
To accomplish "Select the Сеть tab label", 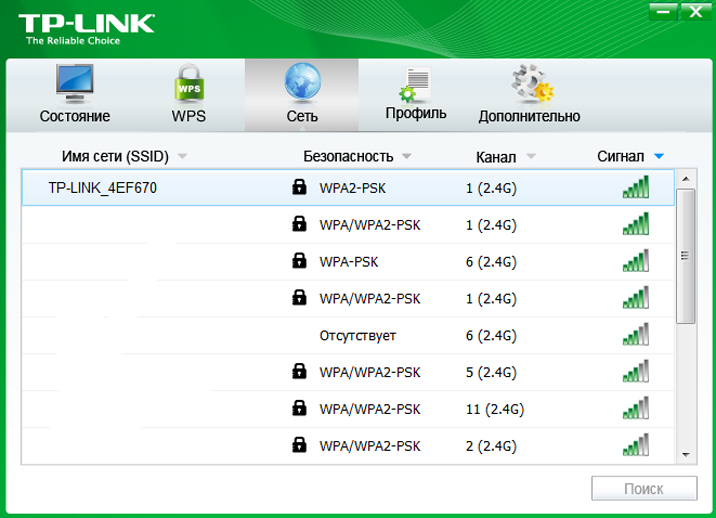I will coord(302,116).
